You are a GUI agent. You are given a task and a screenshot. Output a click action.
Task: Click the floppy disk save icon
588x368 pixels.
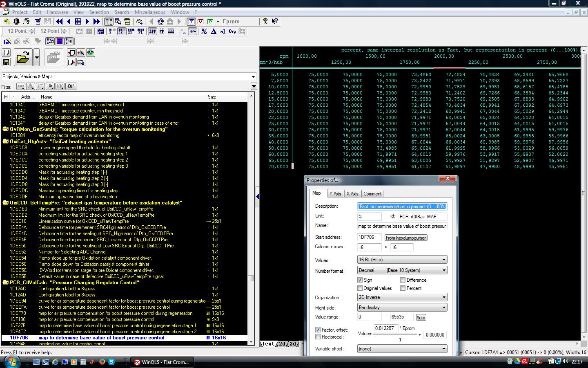[x=6, y=62]
